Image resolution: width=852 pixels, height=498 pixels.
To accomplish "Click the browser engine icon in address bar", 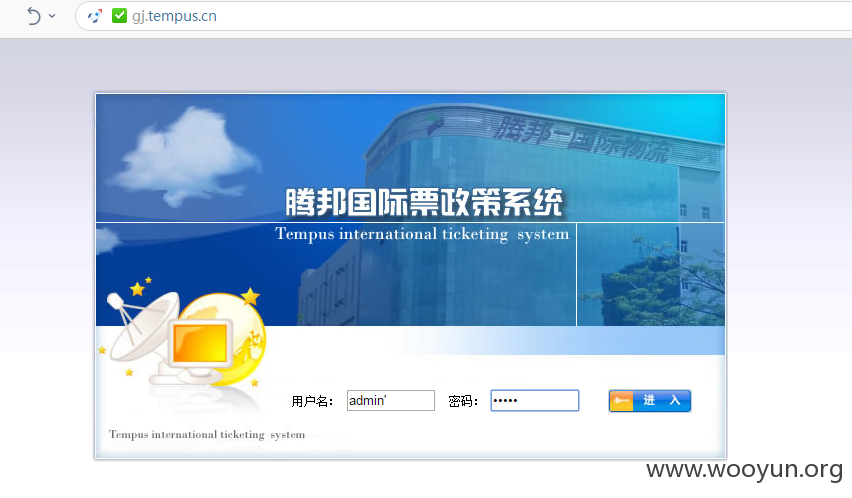I will coord(95,16).
